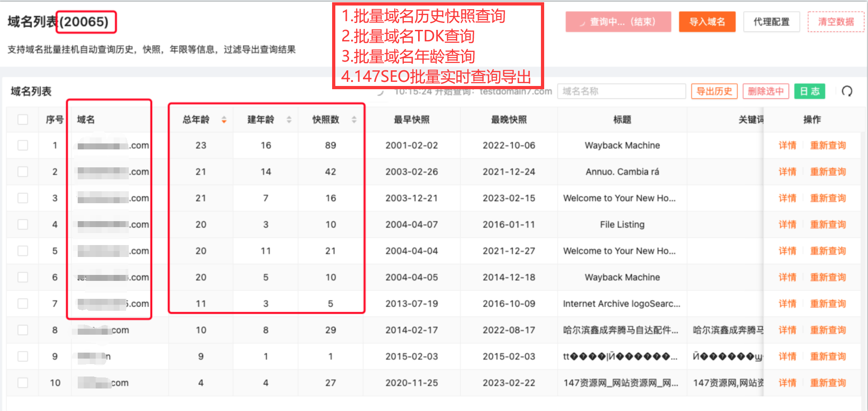This screenshot has height=411, width=868.
Task: Click the 关键词 column header
Action: click(x=751, y=120)
